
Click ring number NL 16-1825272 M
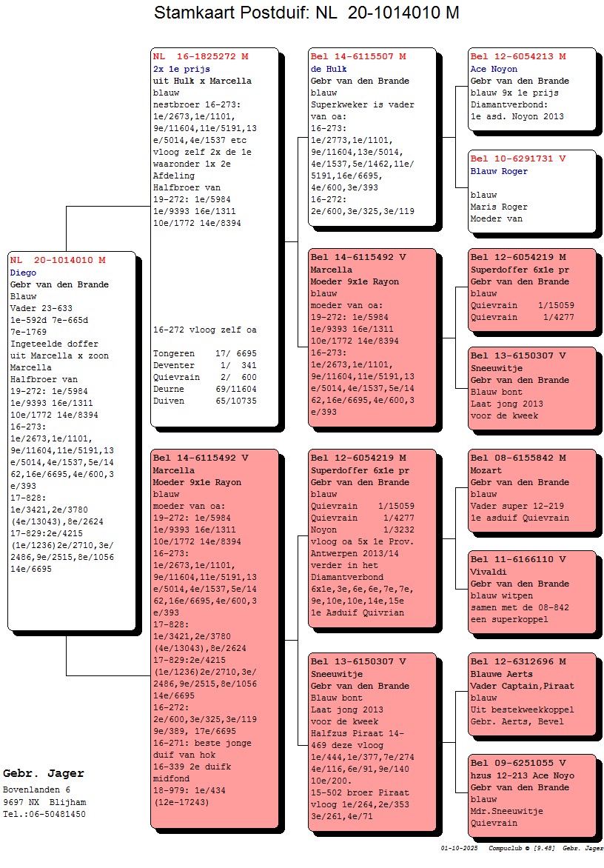click(201, 56)
